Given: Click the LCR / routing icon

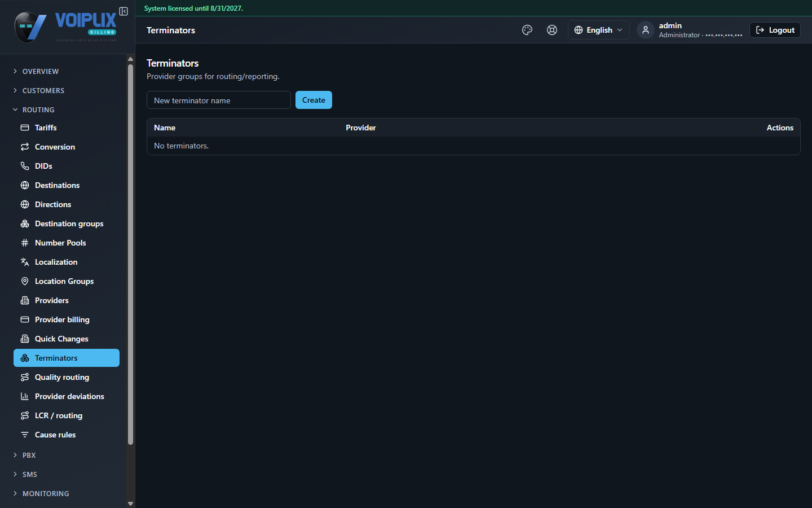Looking at the screenshot, I should [25, 415].
